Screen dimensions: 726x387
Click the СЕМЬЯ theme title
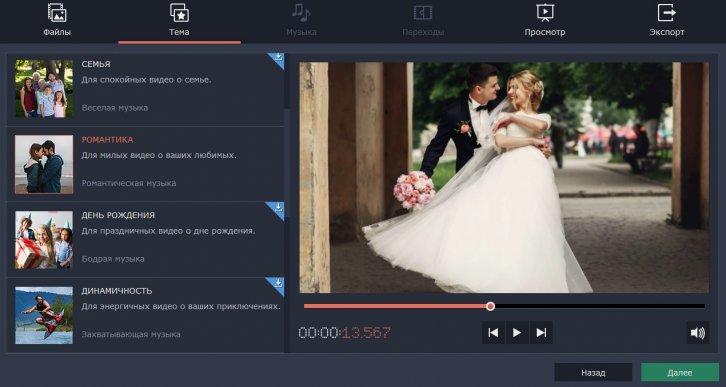click(x=96, y=64)
